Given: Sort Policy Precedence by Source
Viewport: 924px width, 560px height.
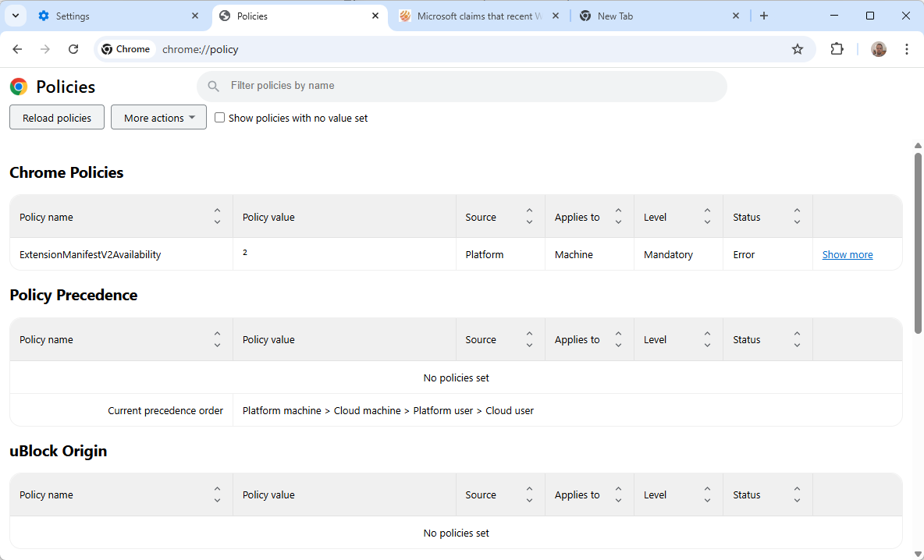Looking at the screenshot, I should click(x=529, y=339).
